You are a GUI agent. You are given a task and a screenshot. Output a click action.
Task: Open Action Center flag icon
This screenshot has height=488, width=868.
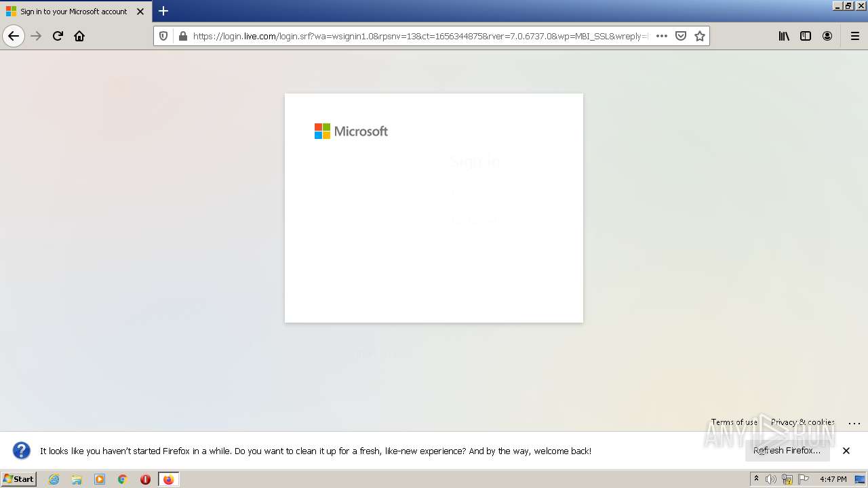(x=804, y=479)
